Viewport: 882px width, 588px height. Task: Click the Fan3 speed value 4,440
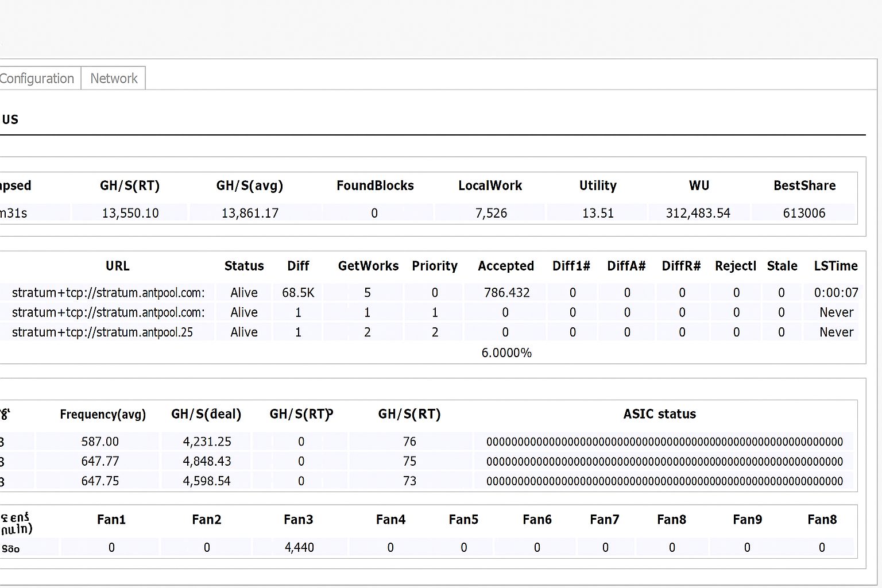click(x=299, y=548)
